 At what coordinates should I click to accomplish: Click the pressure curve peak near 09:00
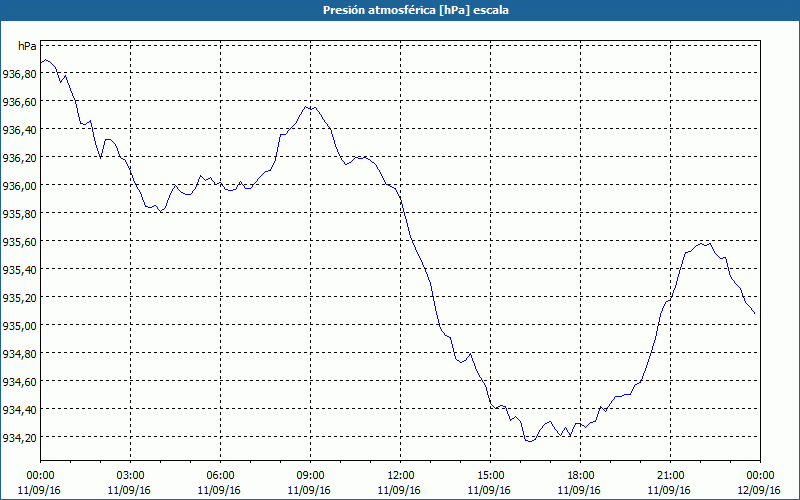[306, 107]
